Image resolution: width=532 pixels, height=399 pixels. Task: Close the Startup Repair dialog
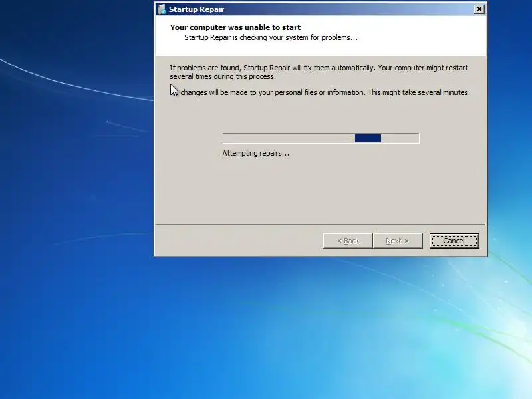479,9
